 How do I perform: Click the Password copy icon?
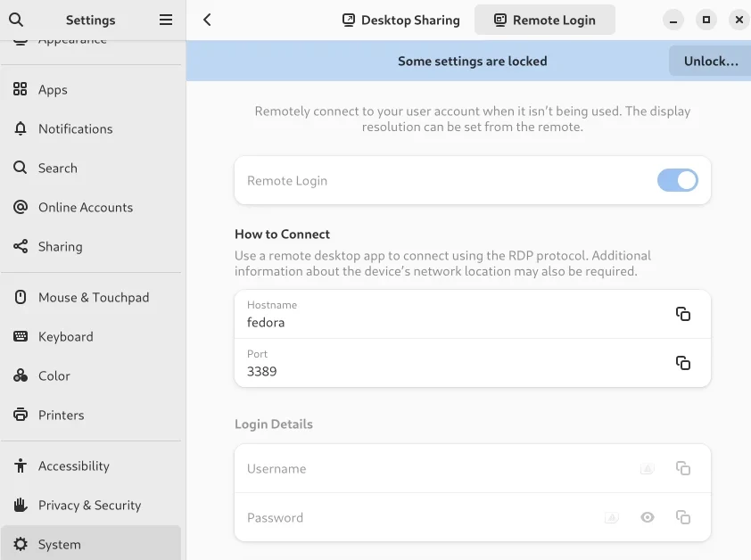point(682,517)
